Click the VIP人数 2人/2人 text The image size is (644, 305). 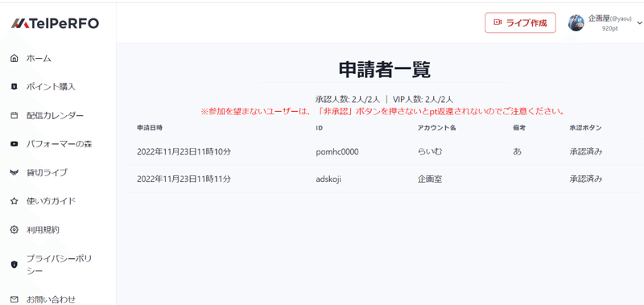point(423,99)
